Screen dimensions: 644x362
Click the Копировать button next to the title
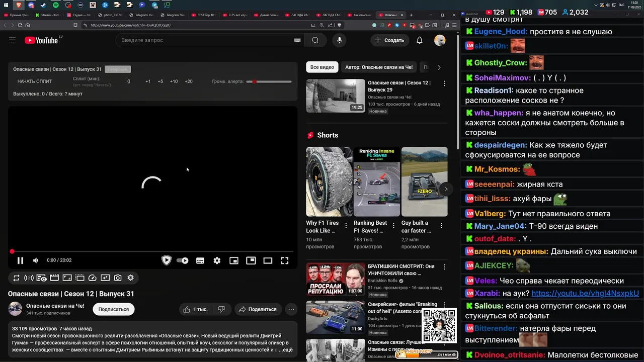tap(118, 69)
